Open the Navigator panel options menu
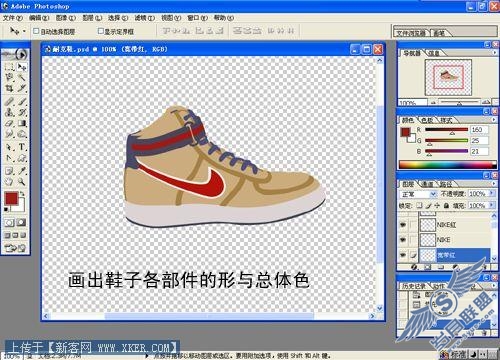Image resolution: width=500 pixels, height=360 pixels. tap(494, 53)
